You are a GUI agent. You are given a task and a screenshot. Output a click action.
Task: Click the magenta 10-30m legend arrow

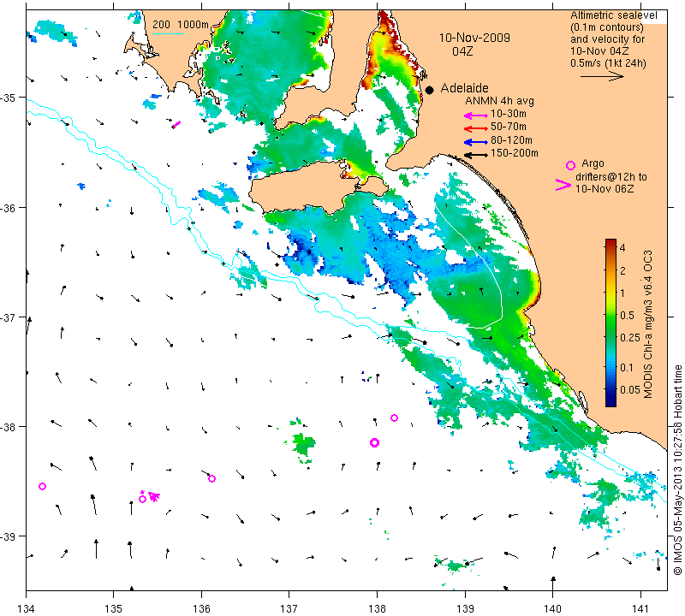[476, 115]
